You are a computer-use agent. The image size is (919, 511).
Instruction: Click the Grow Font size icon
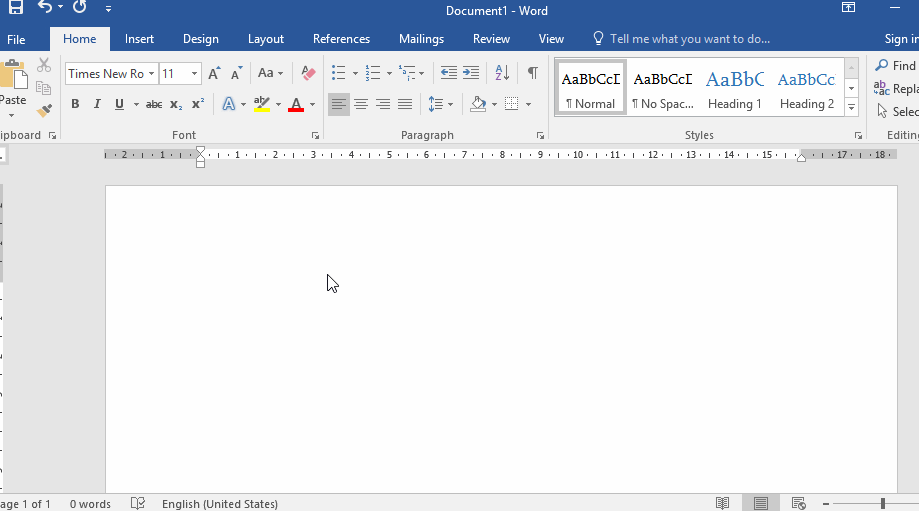tap(214, 73)
